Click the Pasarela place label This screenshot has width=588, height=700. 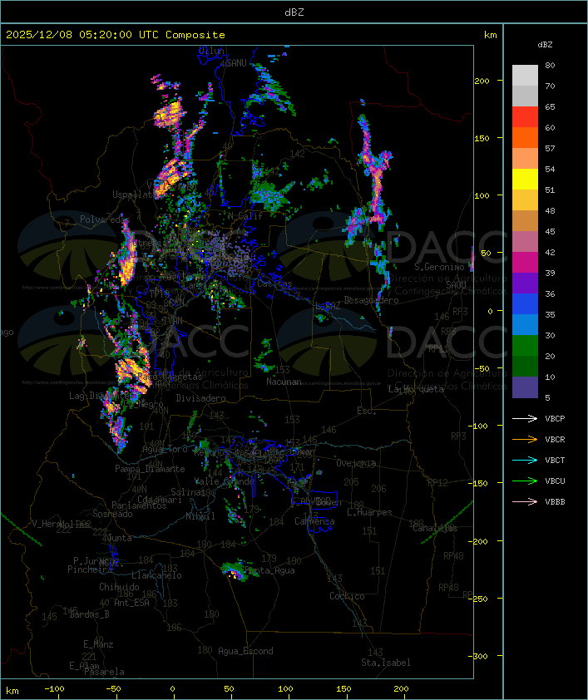[x=104, y=672]
